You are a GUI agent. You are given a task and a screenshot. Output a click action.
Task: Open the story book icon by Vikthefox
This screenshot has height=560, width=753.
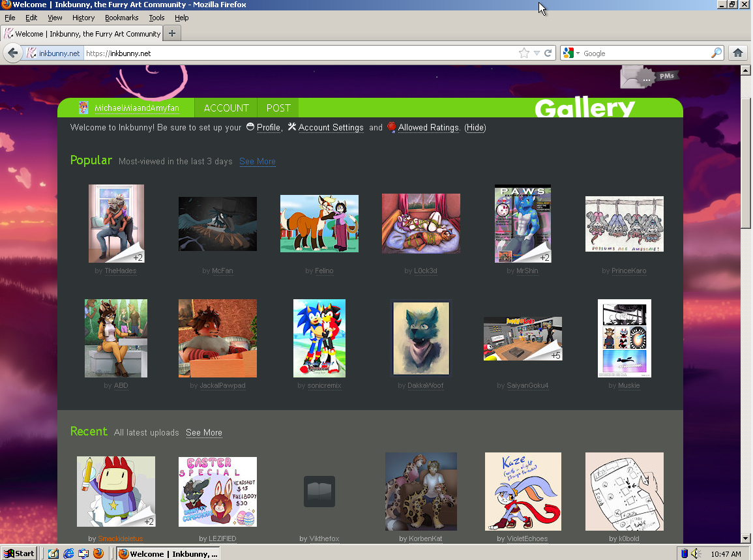[x=319, y=492]
